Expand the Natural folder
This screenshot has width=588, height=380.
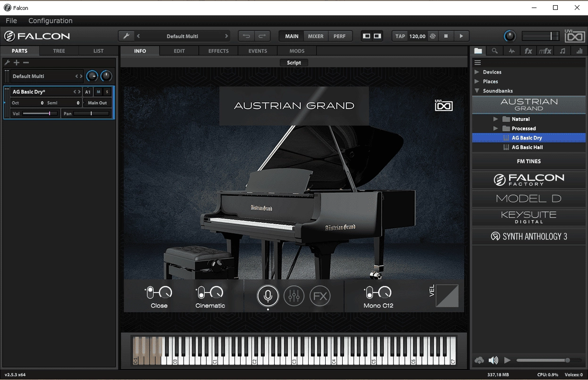(496, 119)
